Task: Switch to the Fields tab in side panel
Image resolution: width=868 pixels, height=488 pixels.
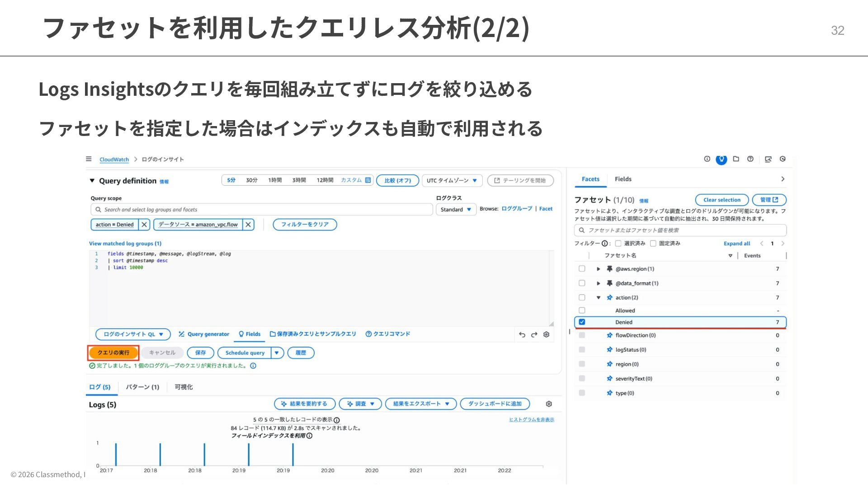Action: pos(623,179)
